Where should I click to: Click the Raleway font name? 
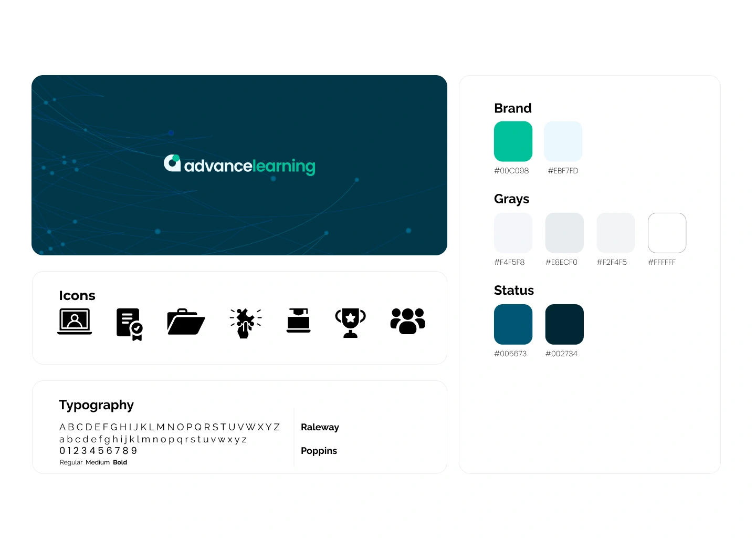point(320,427)
